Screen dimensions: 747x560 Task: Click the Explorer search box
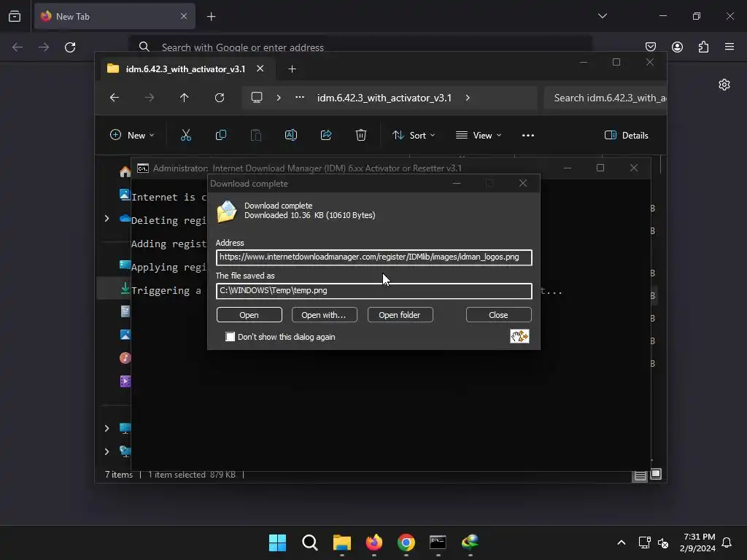605,98
